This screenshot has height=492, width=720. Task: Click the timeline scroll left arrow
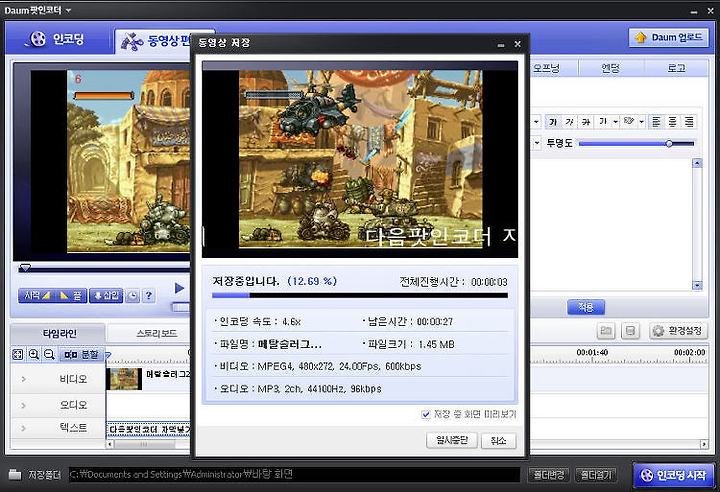click(x=110, y=444)
